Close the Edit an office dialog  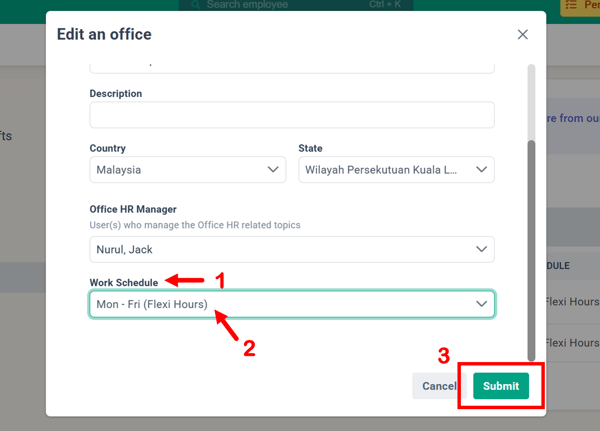[x=522, y=35]
